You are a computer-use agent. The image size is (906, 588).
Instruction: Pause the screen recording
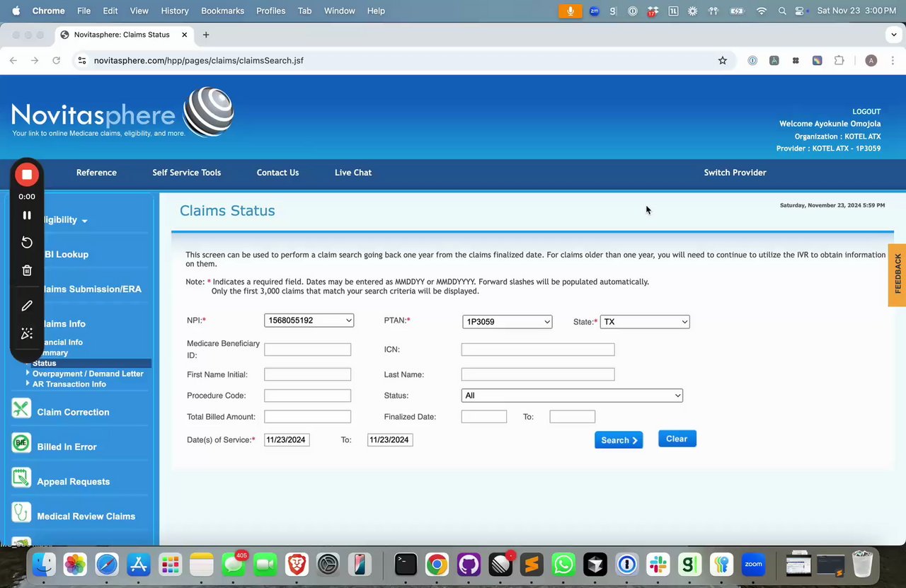(27, 215)
